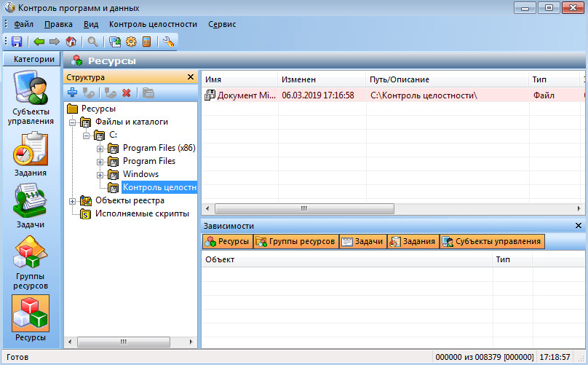Switch to Задачи dependencies tab

[x=363, y=241]
